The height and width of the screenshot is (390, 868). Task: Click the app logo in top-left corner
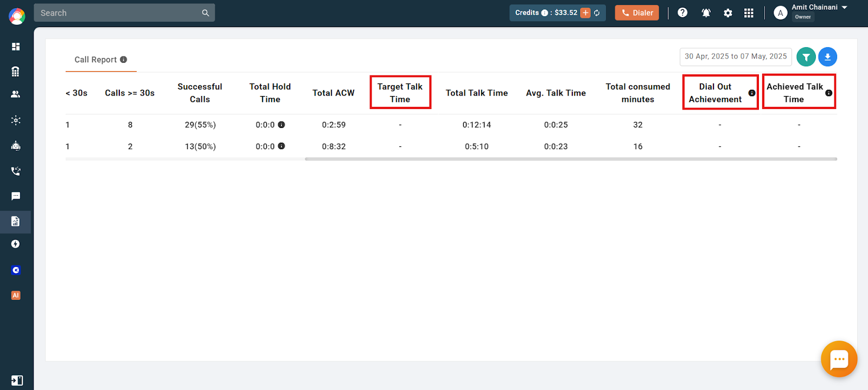click(x=17, y=16)
